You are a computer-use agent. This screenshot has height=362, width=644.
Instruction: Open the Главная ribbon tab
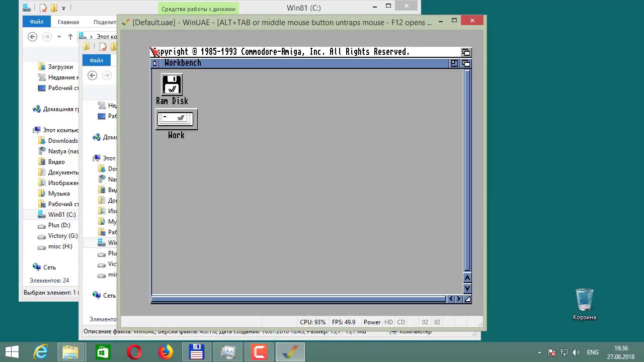(x=68, y=22)
